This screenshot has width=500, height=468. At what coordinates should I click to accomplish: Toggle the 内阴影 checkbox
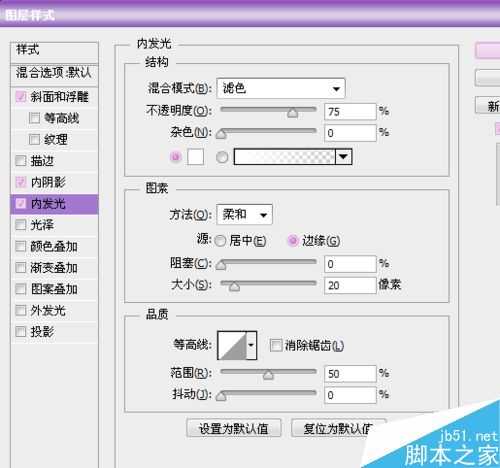pyautogui.click(x=21, y=182)
